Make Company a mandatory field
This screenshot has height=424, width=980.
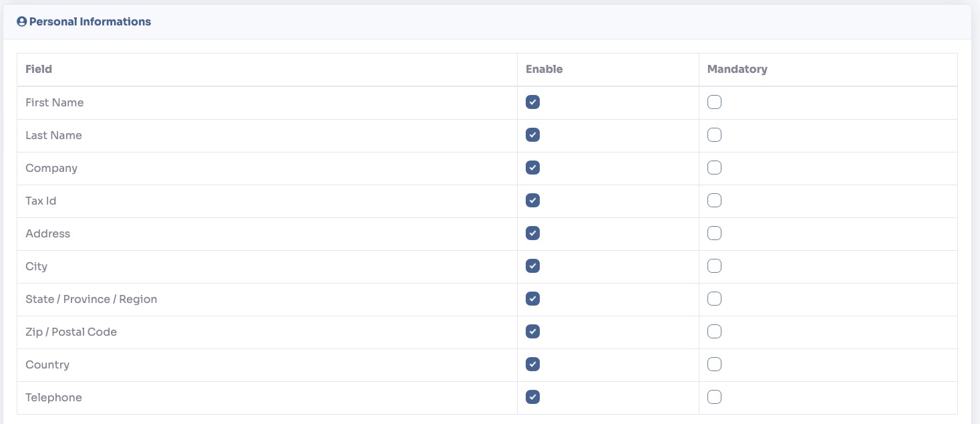[x=714, y=167]
